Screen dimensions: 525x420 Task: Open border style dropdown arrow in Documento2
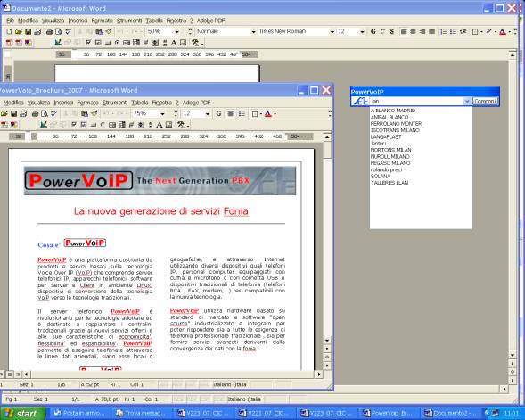pyautogui.click(x=481, y=32)
